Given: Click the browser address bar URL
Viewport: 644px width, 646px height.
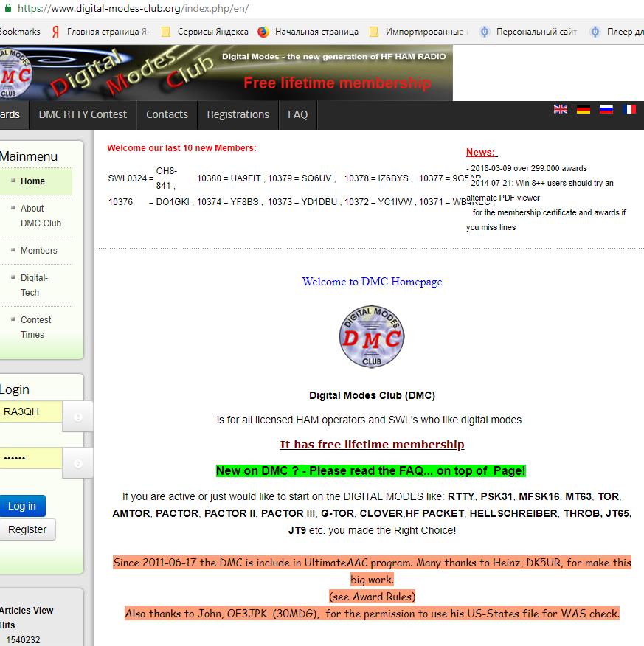Looking at the screenshot, I should tap(133, 9).
